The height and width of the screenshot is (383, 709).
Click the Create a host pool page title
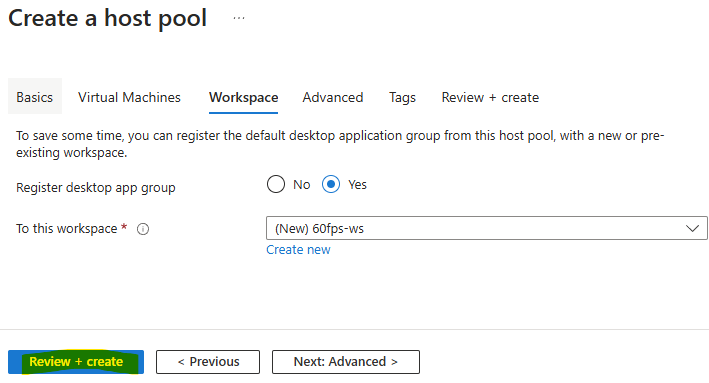pyautogui.click(x=108, y=19)
